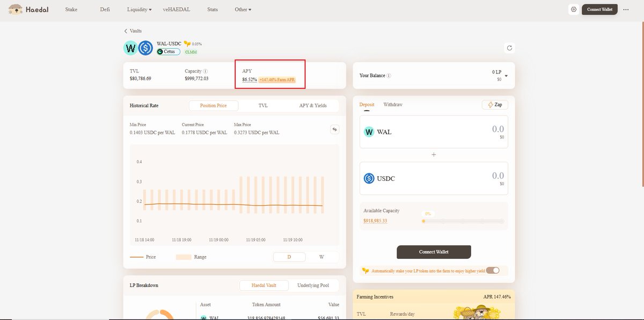The width and height of the screenshot is (644, 320).
Task: Click the USDC token icon in header
Action: [x=145, y=48]
